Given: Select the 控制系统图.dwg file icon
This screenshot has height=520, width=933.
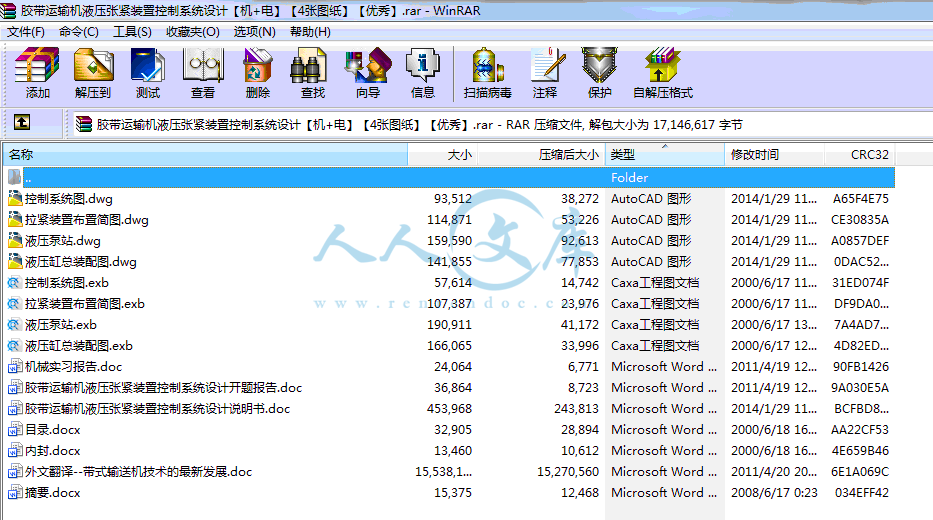Looking at the screenshot, I should click(x=15, y=198).
